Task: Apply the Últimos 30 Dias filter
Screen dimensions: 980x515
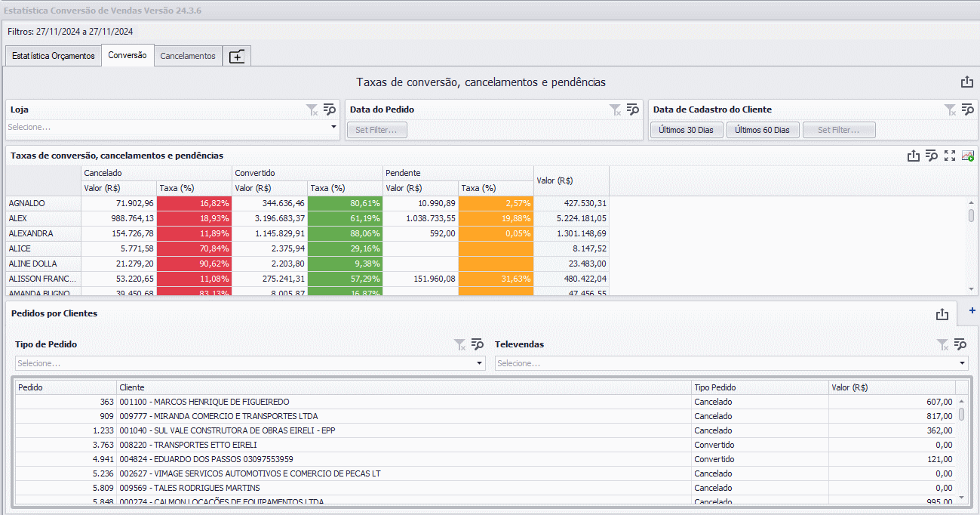Action: coord(686,130)
